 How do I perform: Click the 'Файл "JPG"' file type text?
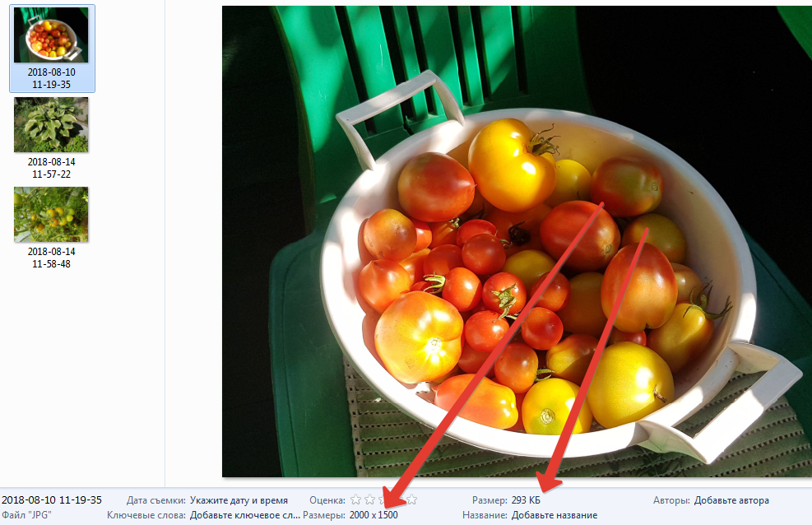click(26, 515)
